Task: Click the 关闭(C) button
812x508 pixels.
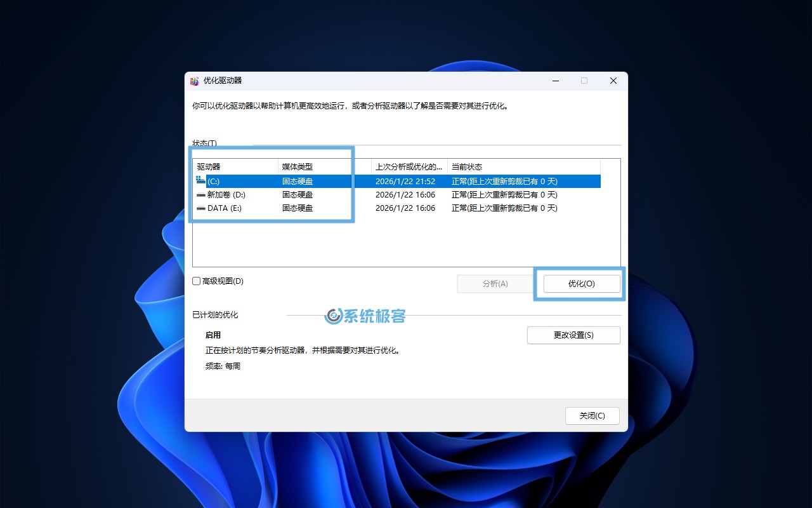Action: pos(592,415)
